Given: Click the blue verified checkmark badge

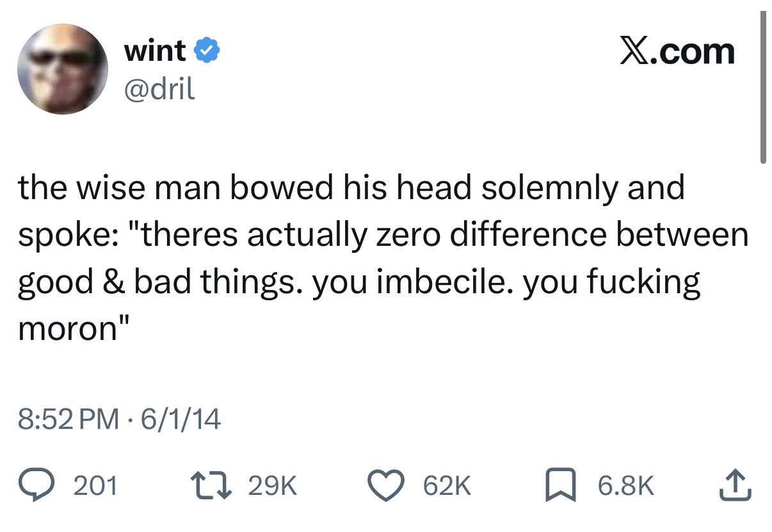Looking at the screenshot, I should point(206,51).
